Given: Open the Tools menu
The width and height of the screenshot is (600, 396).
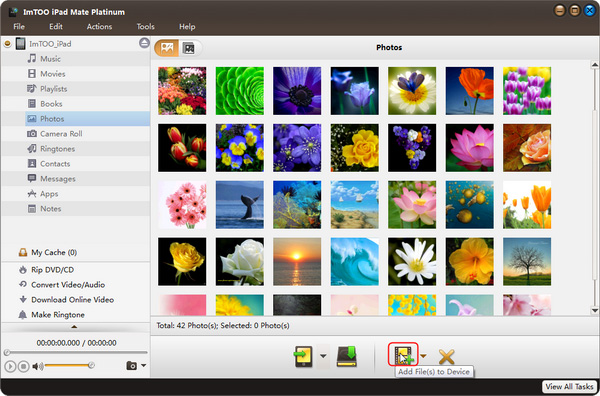Looking at the screenshot, I should coord(146,27).
